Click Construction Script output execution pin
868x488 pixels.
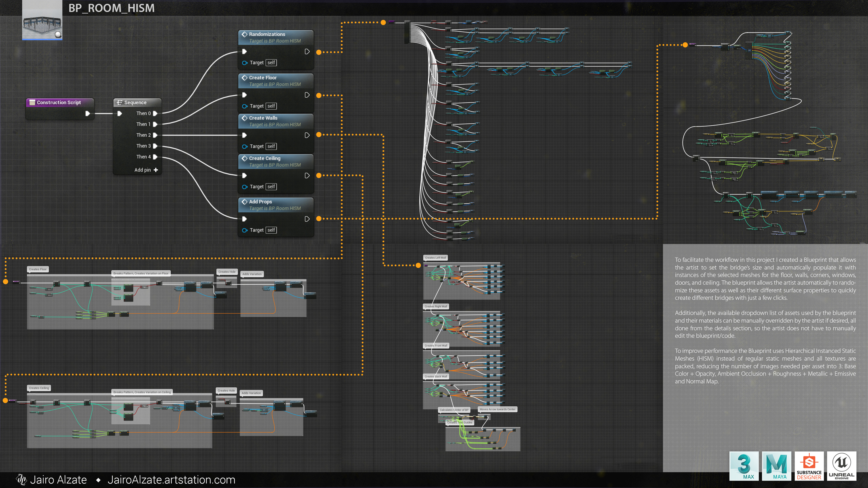[x=88, y=113]
